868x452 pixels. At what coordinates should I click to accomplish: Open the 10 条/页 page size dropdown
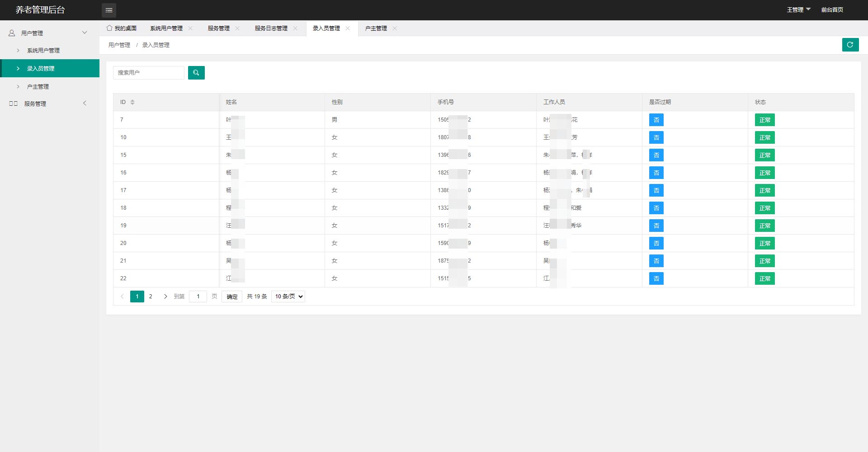288,297
